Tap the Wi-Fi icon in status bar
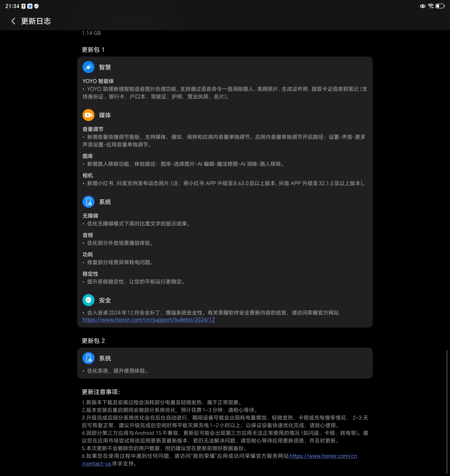 (x=431, y=6)
